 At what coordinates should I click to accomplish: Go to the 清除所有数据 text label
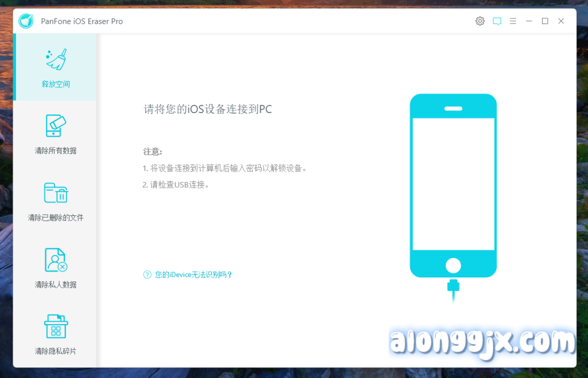point(56,151)
